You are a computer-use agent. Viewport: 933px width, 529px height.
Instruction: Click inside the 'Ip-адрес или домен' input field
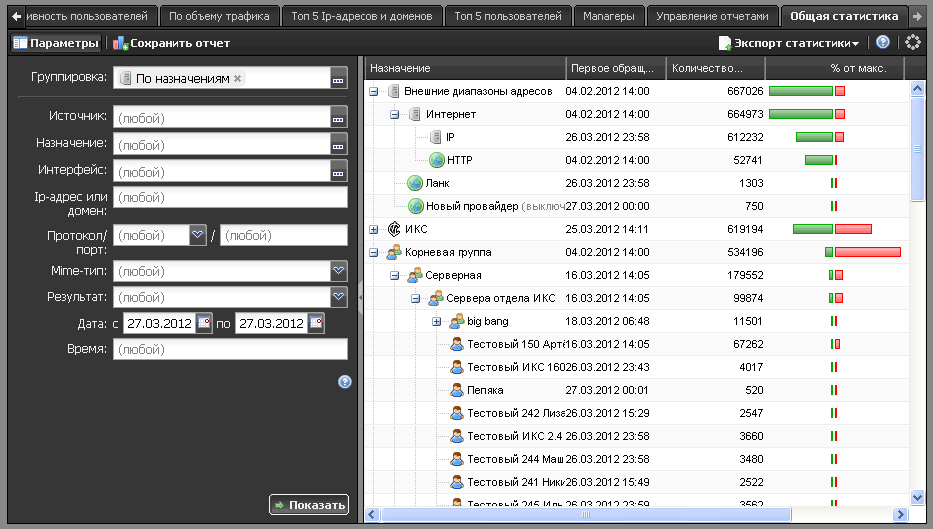tap(230, 197)
